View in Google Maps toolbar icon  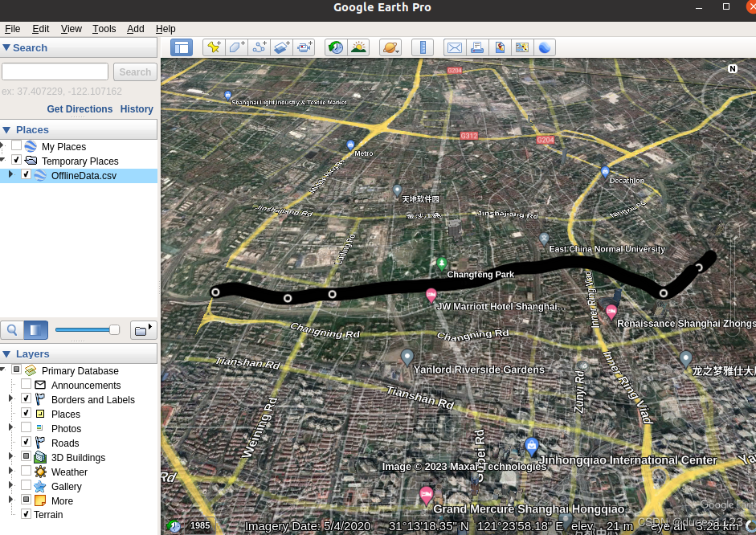point(522,47)
